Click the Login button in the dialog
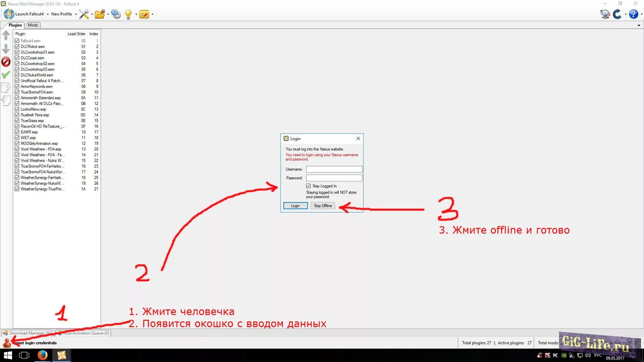This screenshot has width=644, height=362. point(295,206)
